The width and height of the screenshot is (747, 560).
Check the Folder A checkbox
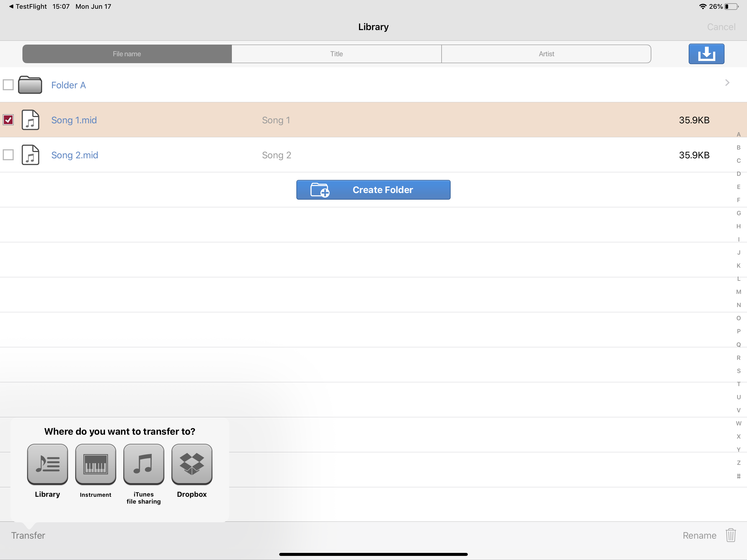(x=8, y=84)
